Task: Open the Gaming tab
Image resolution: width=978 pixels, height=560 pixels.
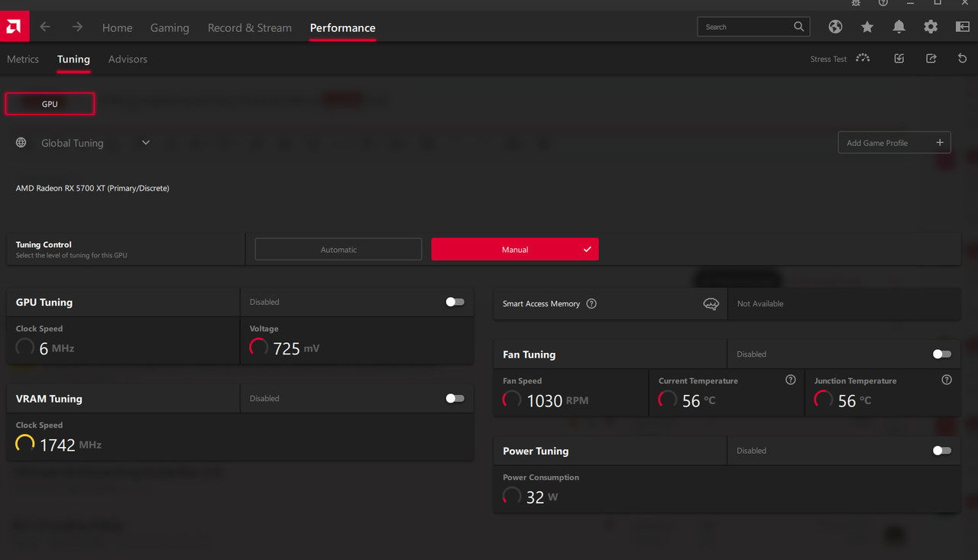Action: [170, 28]
